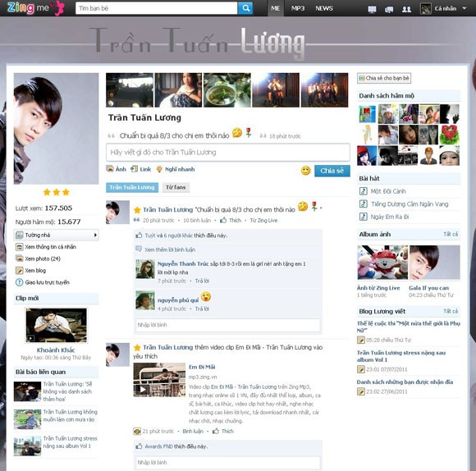Click Chia sẻ cho bạn bè button

click(x=384, y=78)
